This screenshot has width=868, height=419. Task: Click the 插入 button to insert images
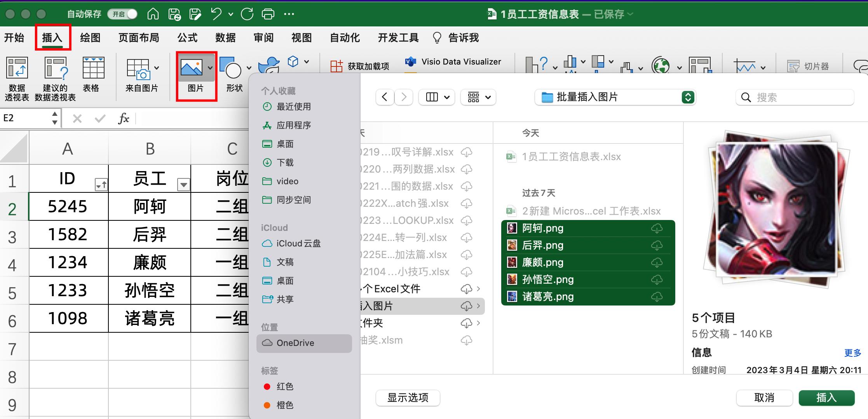[827, 398]
